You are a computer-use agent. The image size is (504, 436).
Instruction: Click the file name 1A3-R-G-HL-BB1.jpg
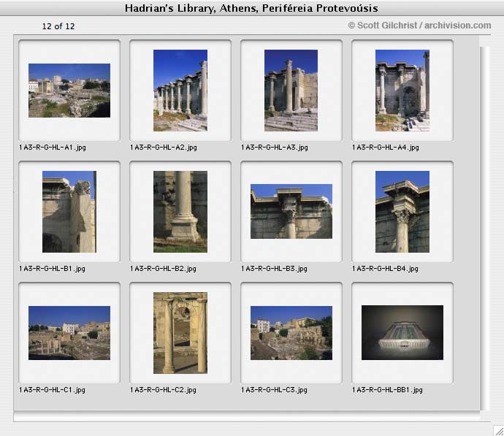click(x=387, y=390)
